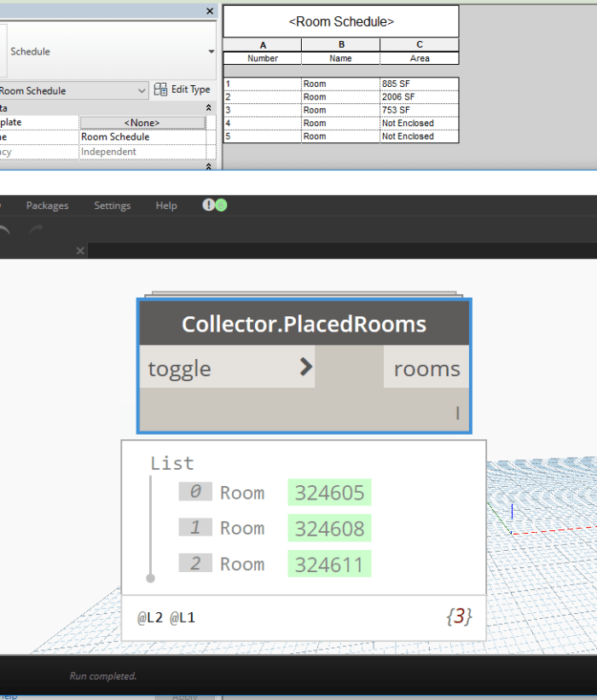Screen dimensions: 597x700
Task: Click the notification warning icon
Action: [x=208, y=205]
